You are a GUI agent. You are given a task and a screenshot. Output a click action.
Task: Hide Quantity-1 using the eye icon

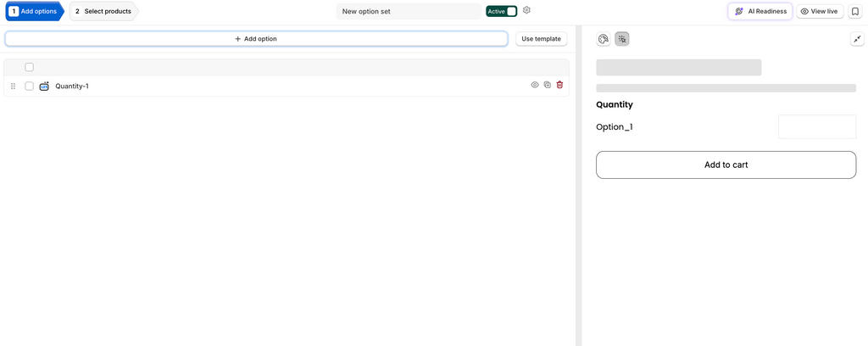point(535,86)
